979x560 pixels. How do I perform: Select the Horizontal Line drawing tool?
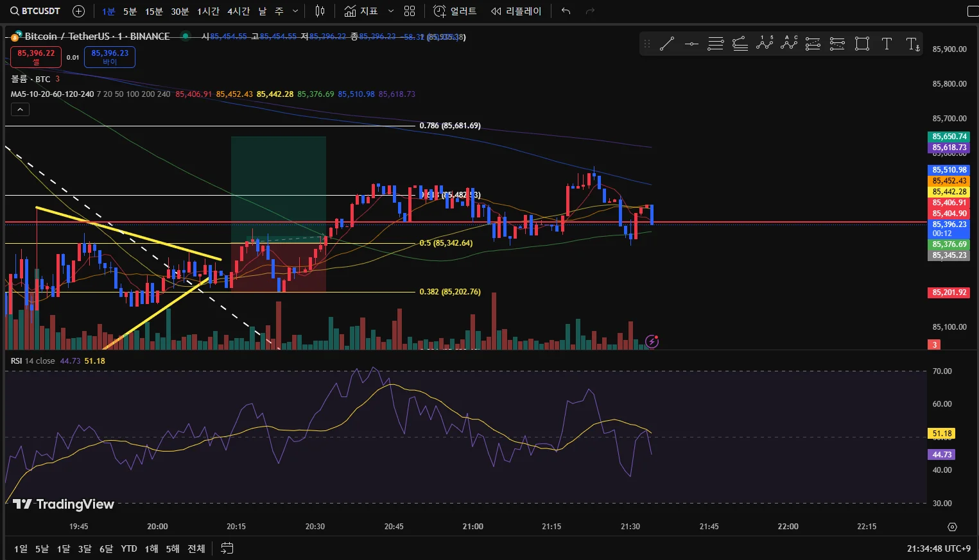click(x=691, y=44)
